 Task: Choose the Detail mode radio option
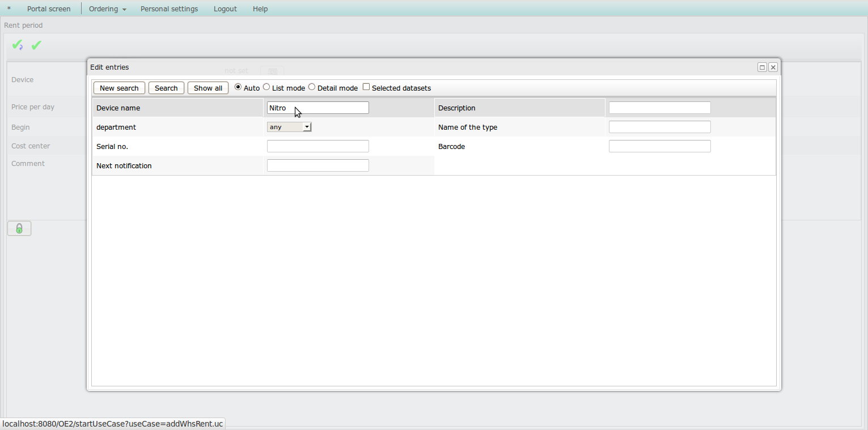[312, 87]
